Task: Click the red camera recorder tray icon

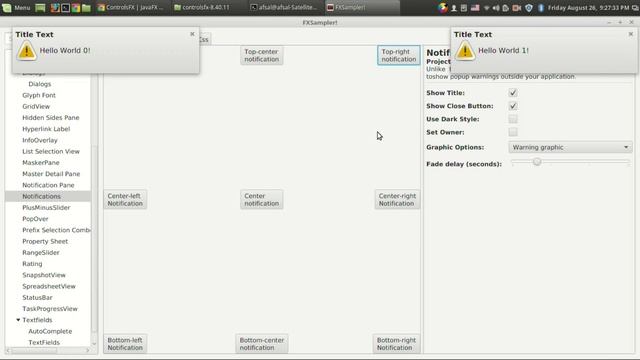Action: 517,8
